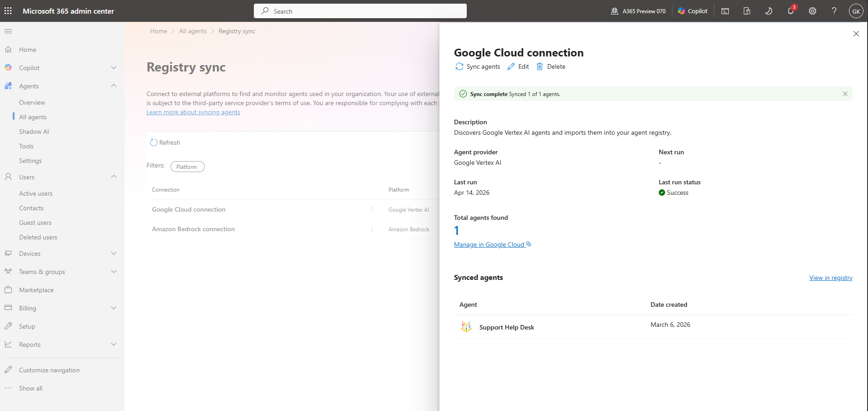
Task: Click the Home house icon in sidebar
Action: 8,50
